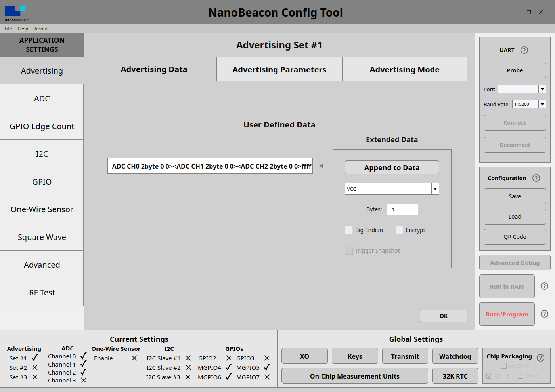Switch to Advertising Mode tab
This screenshot has height=392, width=555.
[405, 69]
